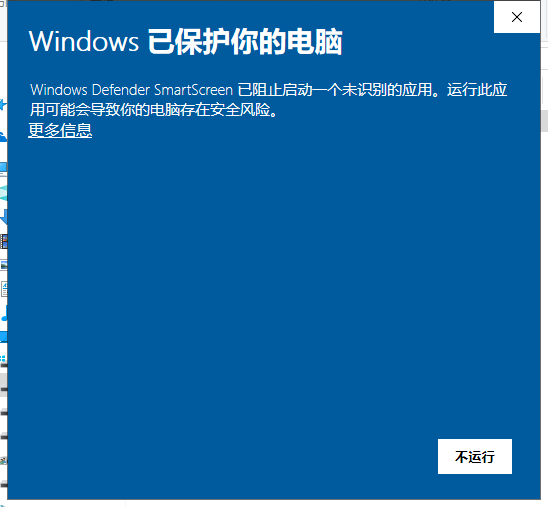Select the Windows logo system drive icon
Screen dimensions: 548x507
pyautogui.click(x=3, y=360)
